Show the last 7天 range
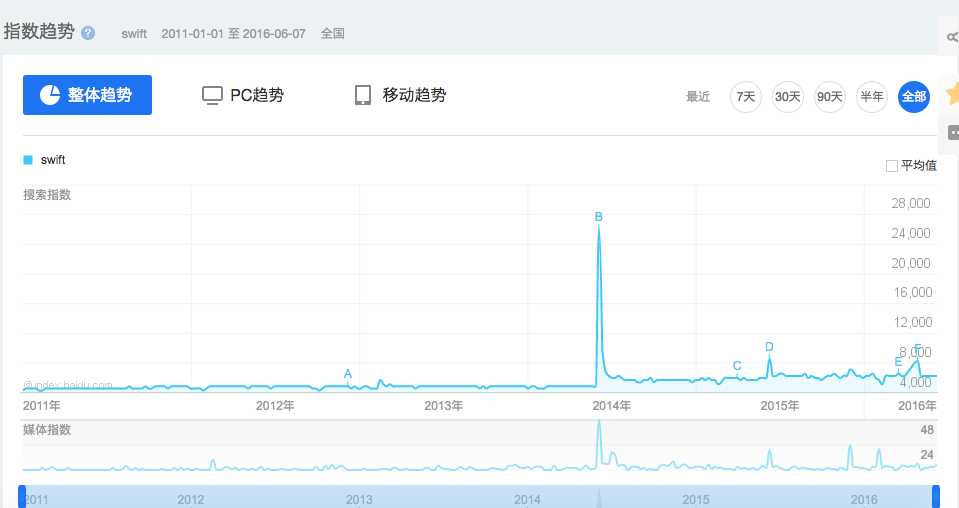Viewport: 959px width, 508px height. pyautogui.click(x=746, y=97)
